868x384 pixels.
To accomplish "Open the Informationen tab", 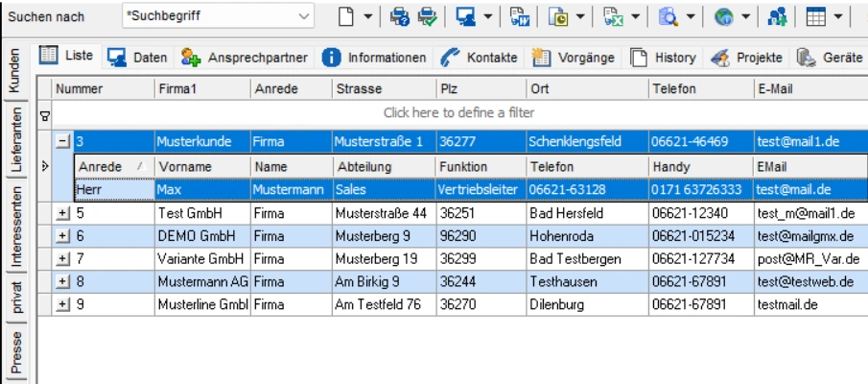I will (x=374, y=58).
